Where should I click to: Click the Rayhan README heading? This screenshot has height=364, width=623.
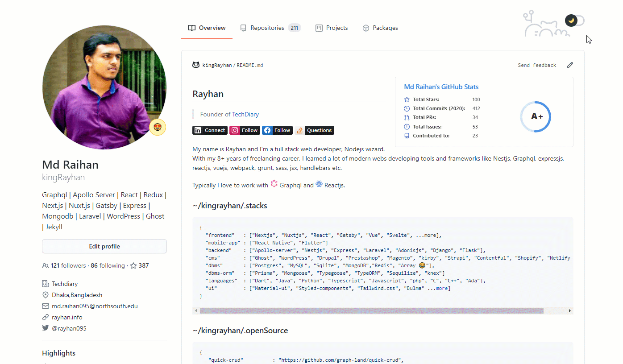208,94
